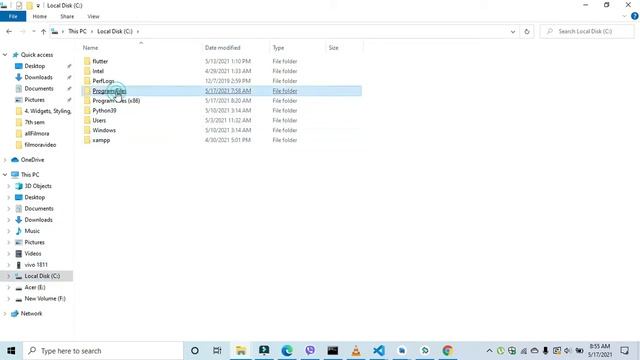Click the taskbar search box
640x360 pixels.
tap(103, 351)
